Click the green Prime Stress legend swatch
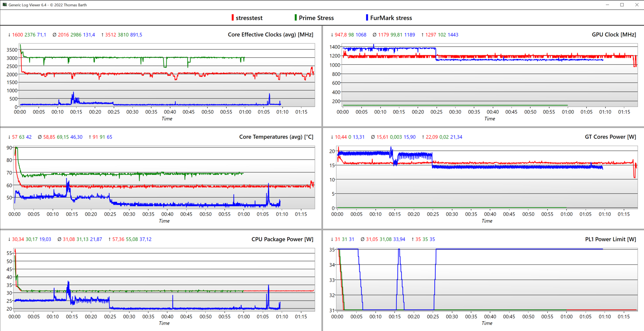Viewport: 644px width, 331px height. click(296, 17)
